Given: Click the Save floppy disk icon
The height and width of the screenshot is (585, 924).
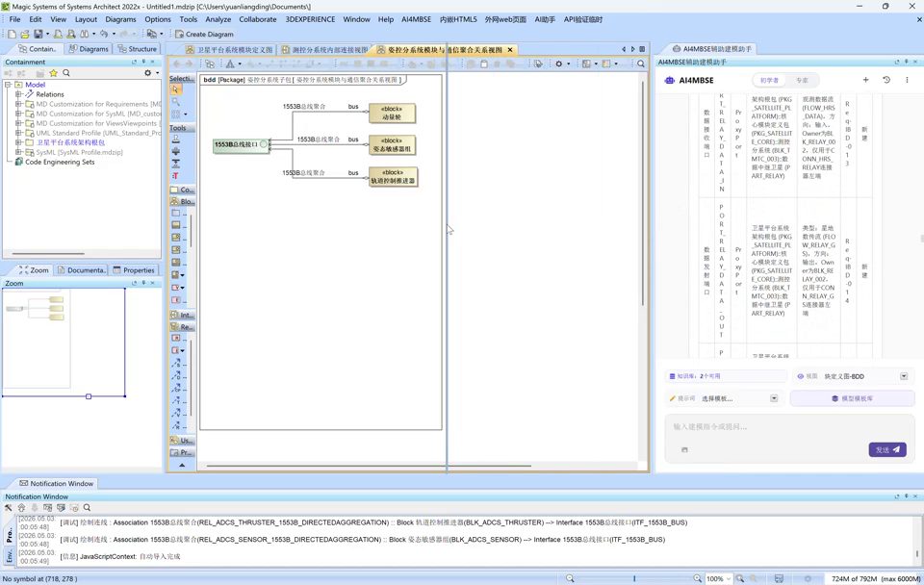Looking at the screenshot, I should point(38,35).
